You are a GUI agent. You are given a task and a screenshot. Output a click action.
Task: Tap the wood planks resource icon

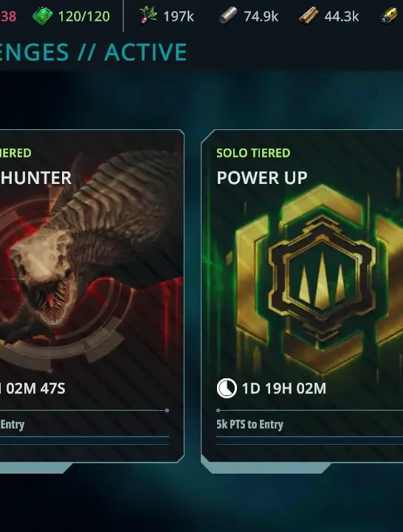point(309,16)
